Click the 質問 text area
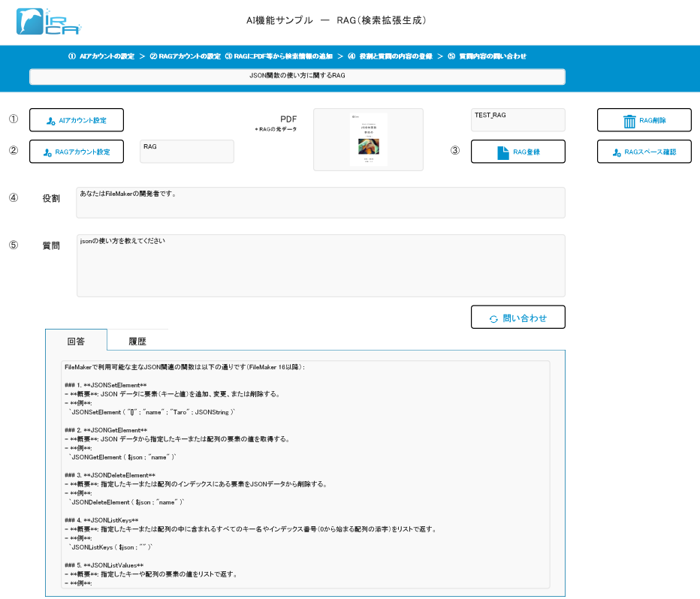The width and height of the screenshot is (700, 599). (321, 266)
